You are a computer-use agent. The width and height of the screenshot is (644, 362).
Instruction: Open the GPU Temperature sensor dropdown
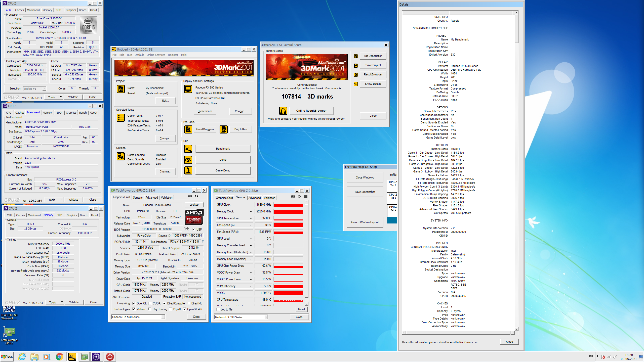pyautogui.click(x=251, y=218)
